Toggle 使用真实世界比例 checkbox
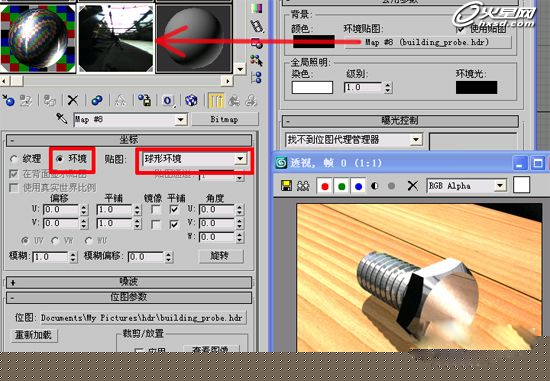This screenshot has width=550, height=381. 14,188
